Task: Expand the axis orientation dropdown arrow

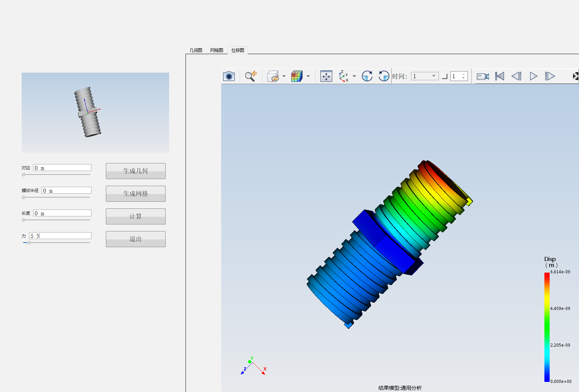Action: tap(354, 76)
